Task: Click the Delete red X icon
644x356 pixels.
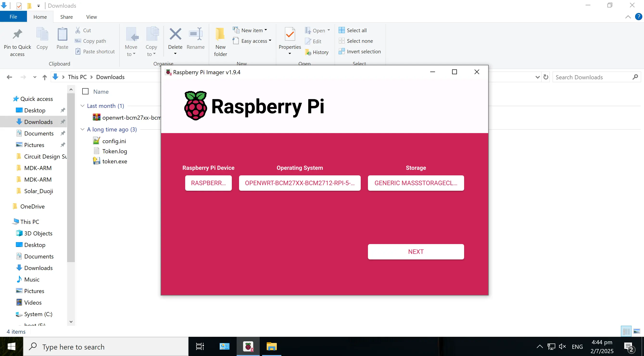Action: (x=175, y=34)
